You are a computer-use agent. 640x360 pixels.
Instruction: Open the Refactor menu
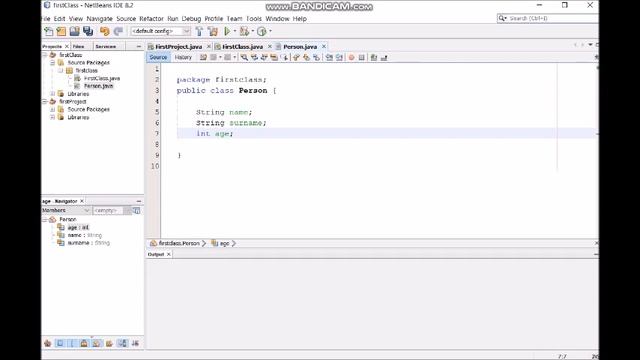[151, 19]
